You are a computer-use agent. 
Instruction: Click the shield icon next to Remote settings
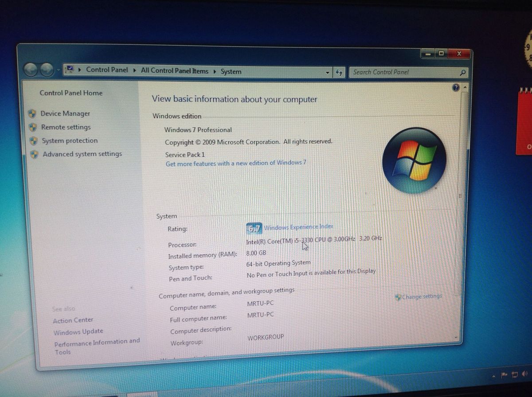33,128
